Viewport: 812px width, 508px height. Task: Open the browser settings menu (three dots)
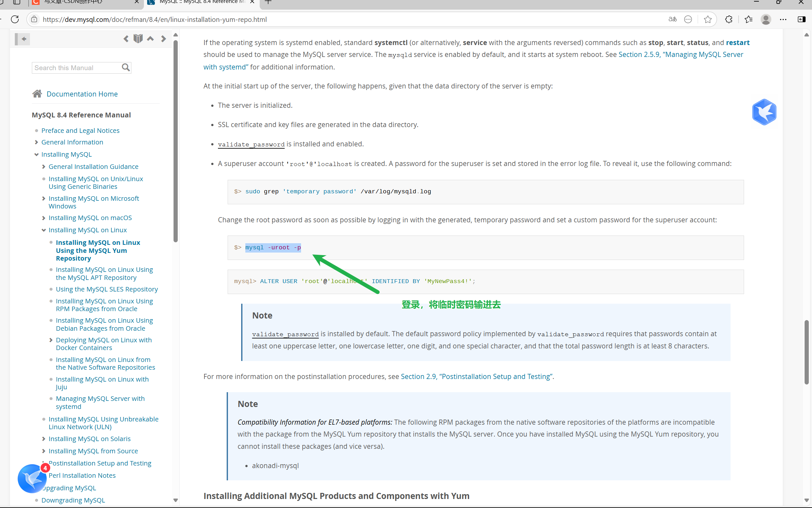(x=783, y=19)
